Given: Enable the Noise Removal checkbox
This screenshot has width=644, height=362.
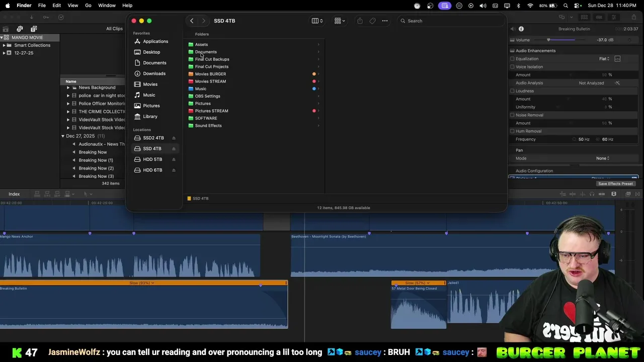Looking at the screenshot, I should click(512, 115).
